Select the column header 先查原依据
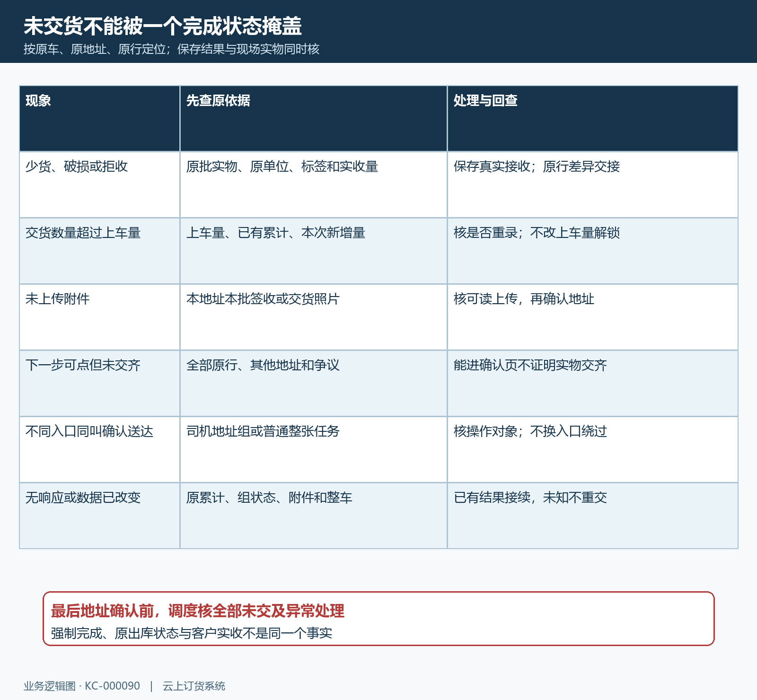The image size is (757, 700). 313,119
